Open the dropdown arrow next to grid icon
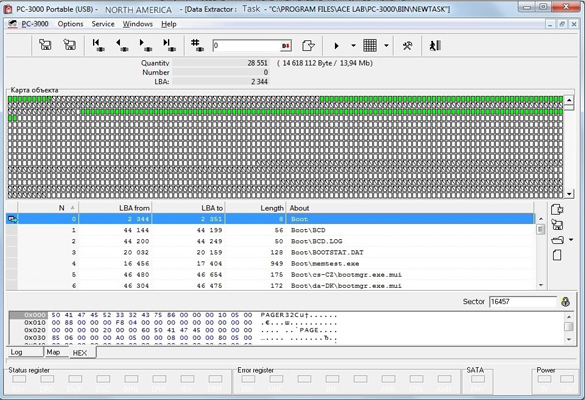 386,46
